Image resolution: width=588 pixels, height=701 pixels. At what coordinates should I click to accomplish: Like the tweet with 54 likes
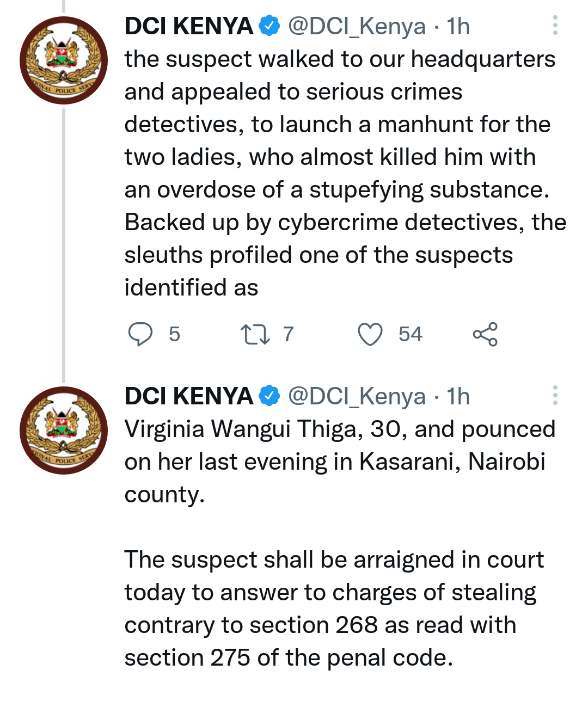pyautogui.click(x=370, y=334)
